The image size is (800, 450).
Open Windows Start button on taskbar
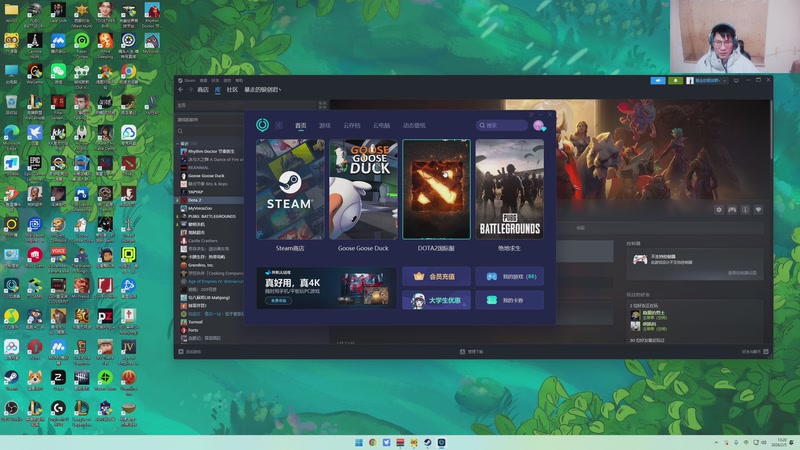359,442
